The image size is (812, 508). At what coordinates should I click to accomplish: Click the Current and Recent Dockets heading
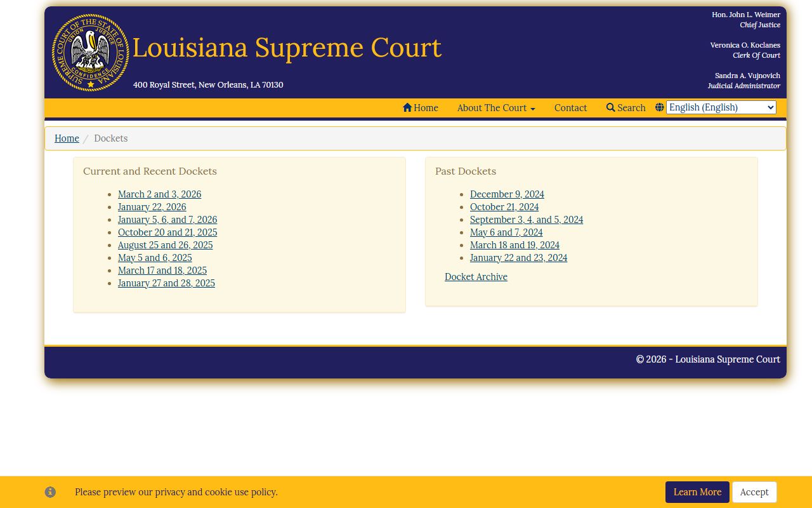150,171
